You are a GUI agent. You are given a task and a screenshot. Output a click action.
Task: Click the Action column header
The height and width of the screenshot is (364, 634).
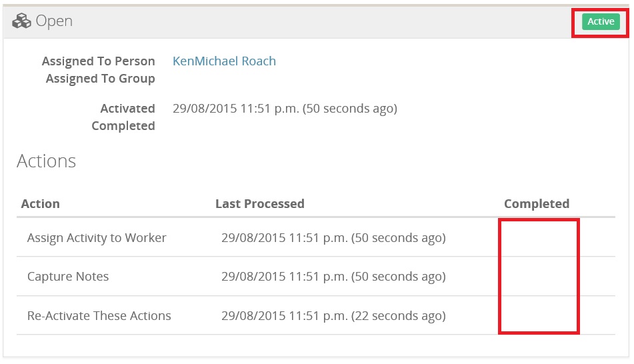[x=41, y=204]
